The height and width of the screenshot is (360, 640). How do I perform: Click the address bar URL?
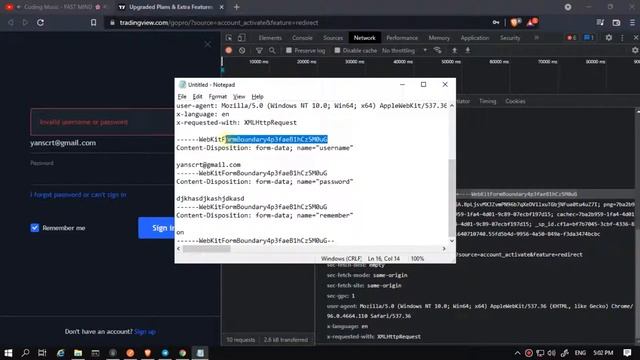(219, 22)
